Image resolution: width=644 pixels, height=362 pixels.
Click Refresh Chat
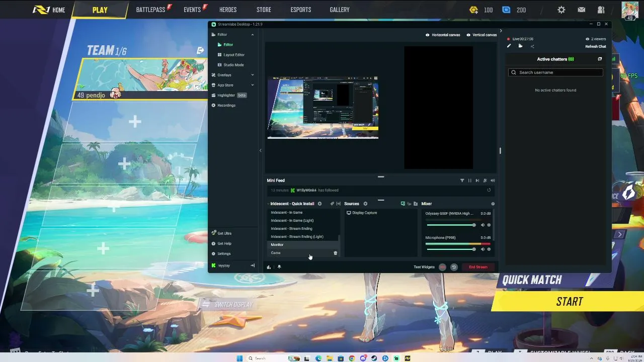[596, 46]
